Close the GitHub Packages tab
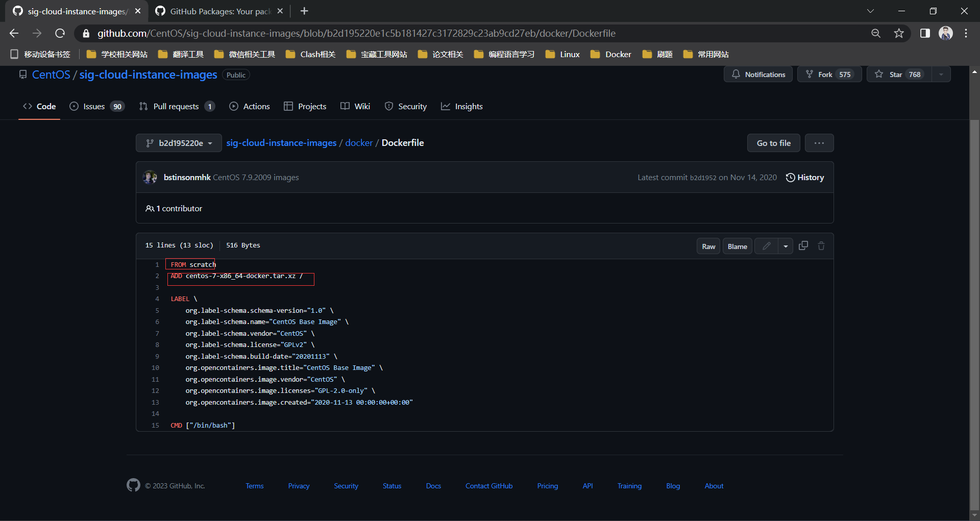 [280, 11]
